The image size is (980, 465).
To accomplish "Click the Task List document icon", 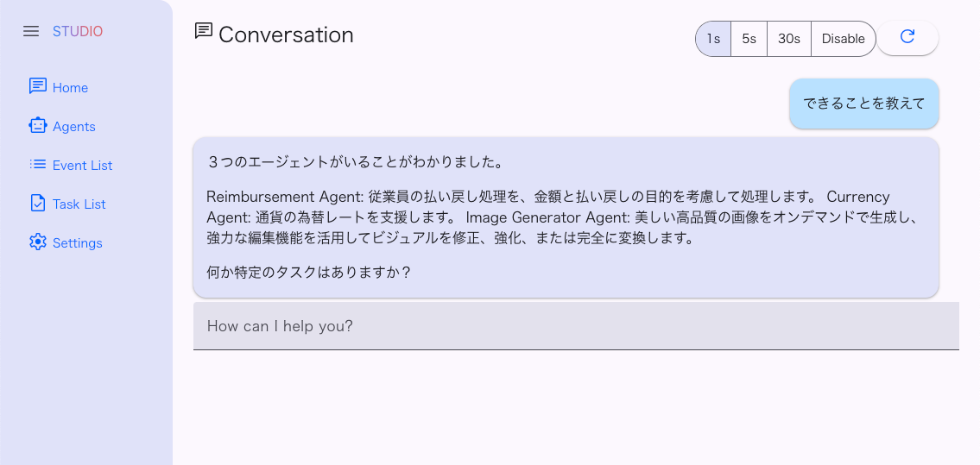I will pyautogui.click(x=37, y=204).
